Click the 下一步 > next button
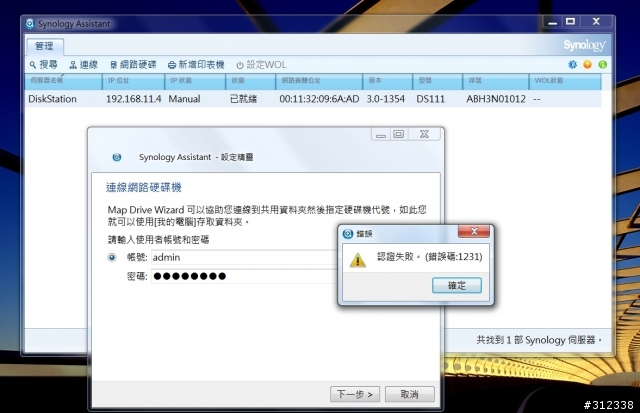 click(x=355, y=394)
